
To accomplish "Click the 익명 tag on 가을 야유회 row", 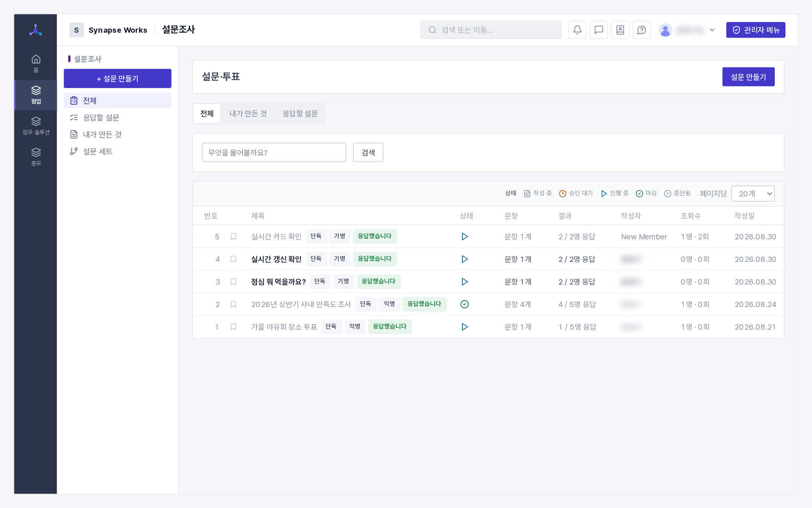I will (354, 327).
